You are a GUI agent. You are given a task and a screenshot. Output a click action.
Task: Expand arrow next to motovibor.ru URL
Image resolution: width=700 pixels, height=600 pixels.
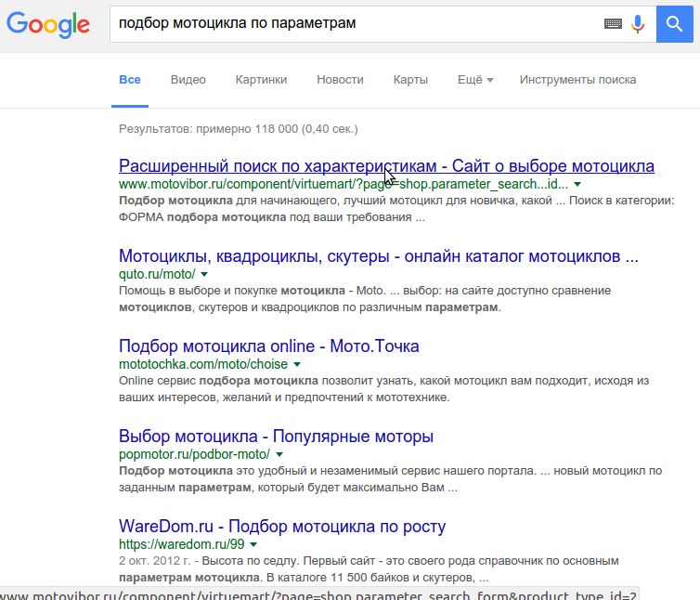[577, 184]
